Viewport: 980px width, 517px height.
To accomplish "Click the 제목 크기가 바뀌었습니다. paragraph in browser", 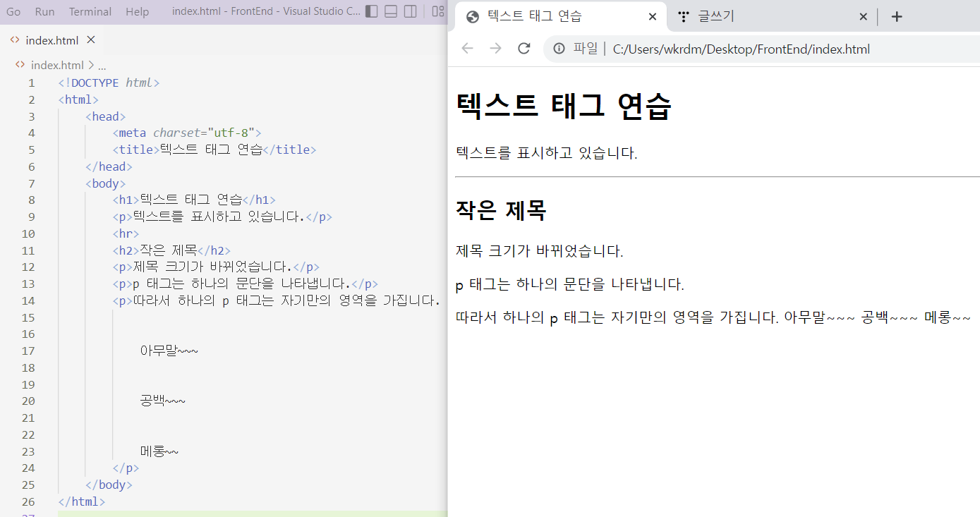I will pyautogui.click(x=540, y=251).
